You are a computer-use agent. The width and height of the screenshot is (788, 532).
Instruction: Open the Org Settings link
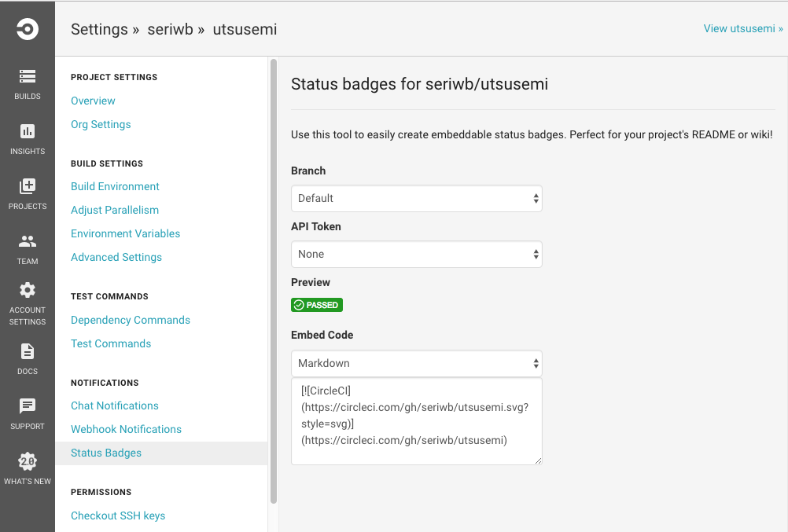pyautogui.click(x=101, y=125)
